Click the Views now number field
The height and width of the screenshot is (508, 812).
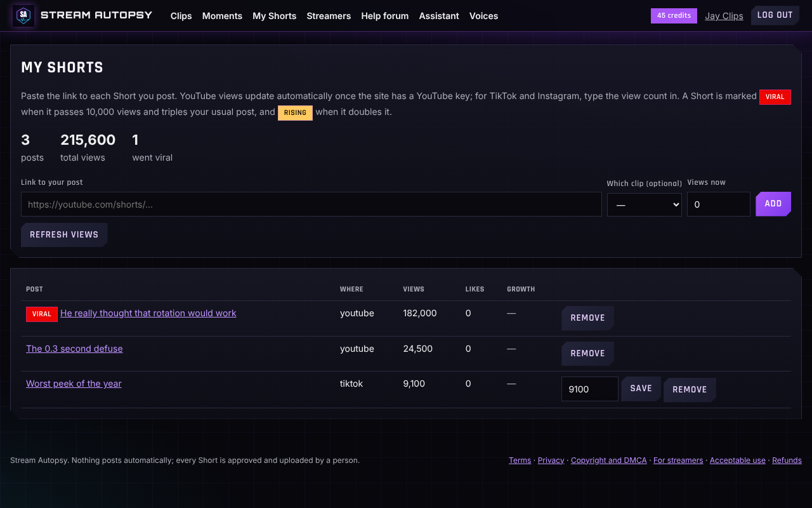click(719, 204)
